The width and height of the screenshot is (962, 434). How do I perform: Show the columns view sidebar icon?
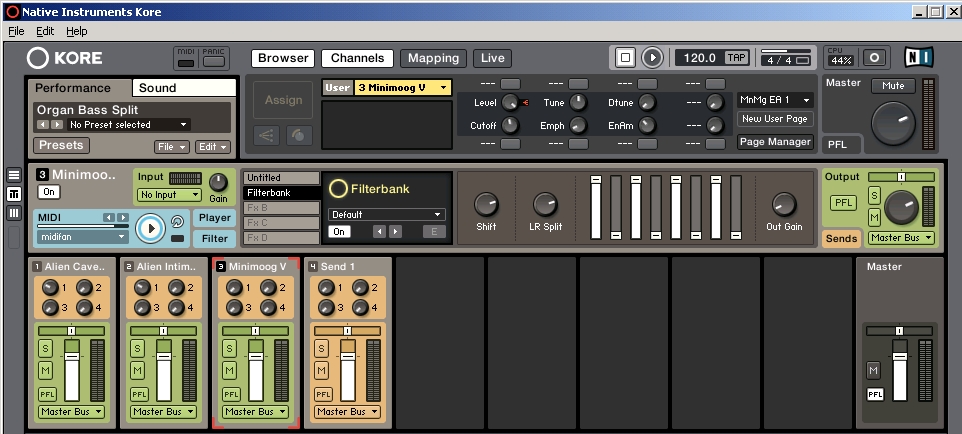13,213
